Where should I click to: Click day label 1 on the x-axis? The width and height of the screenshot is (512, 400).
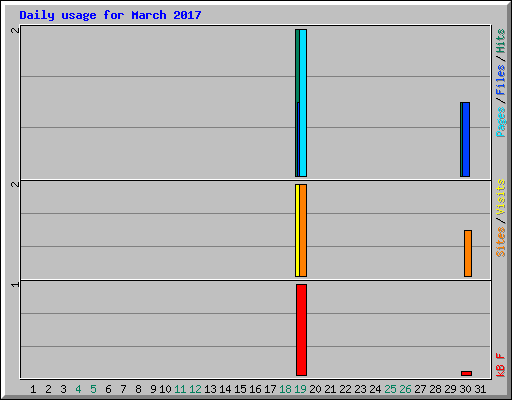coord(33,389)
